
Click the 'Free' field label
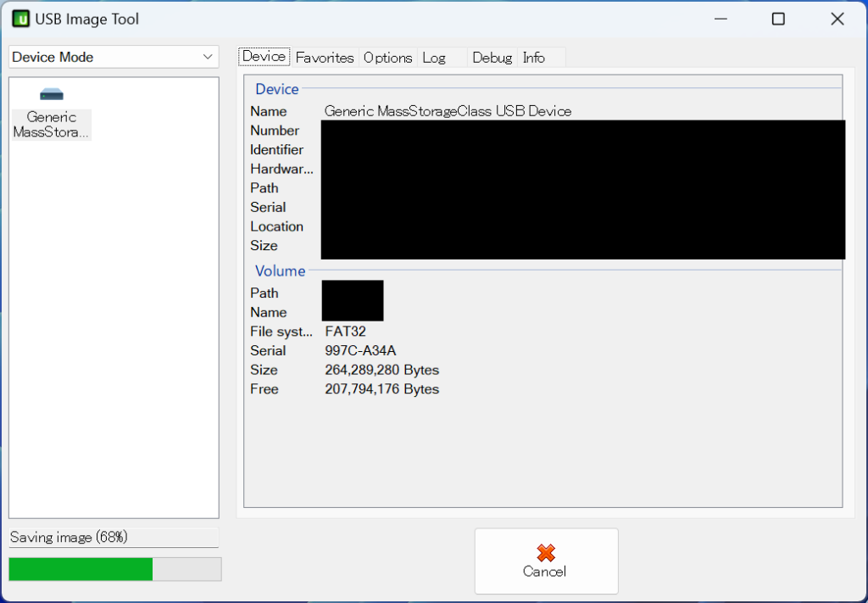tap(264, 389)
